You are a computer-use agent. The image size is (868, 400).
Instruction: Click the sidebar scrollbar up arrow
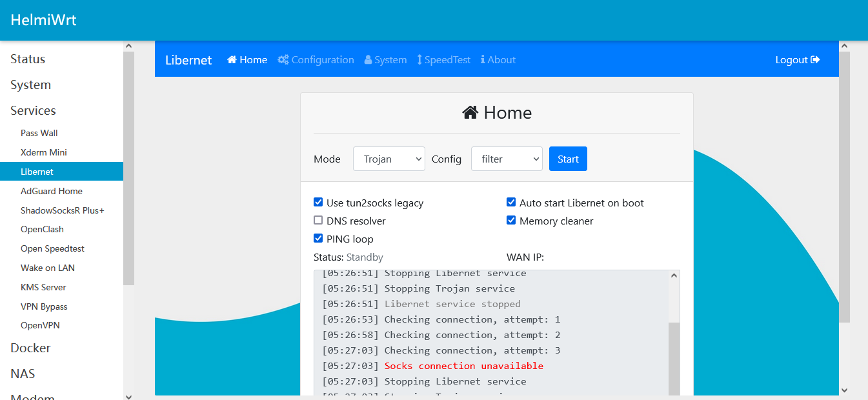(x=128, y=46)
